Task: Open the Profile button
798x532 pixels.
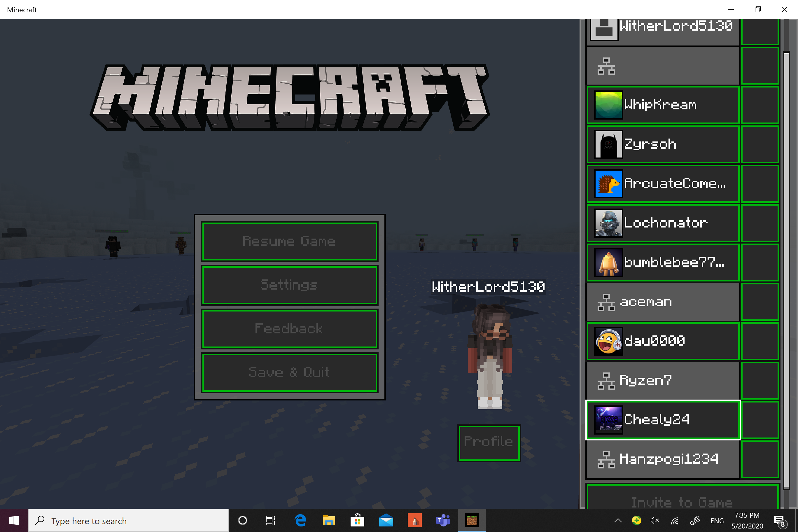Action: tap(489, 443)
